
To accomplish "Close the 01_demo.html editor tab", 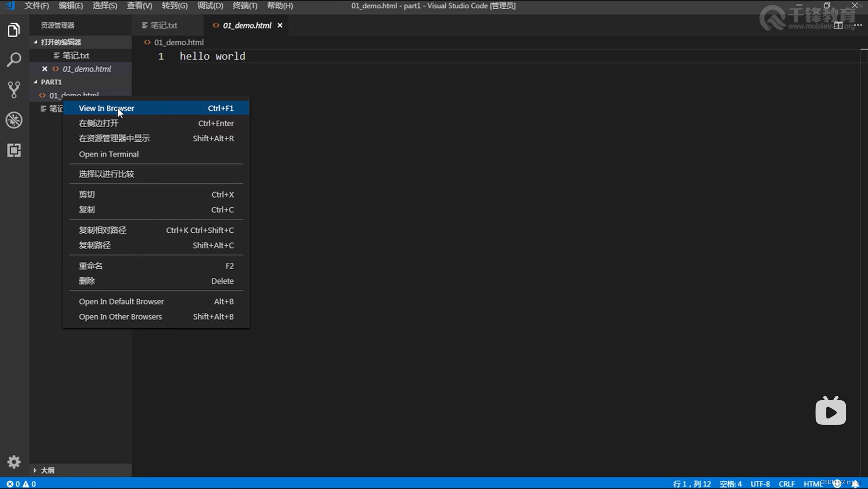I will point(280,25).
